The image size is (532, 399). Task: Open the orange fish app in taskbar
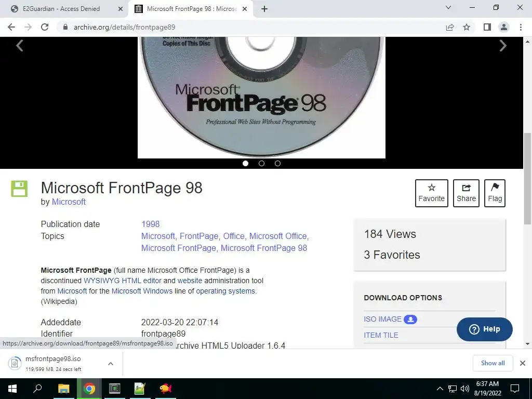pyautogui.click(x=166, y=389)
